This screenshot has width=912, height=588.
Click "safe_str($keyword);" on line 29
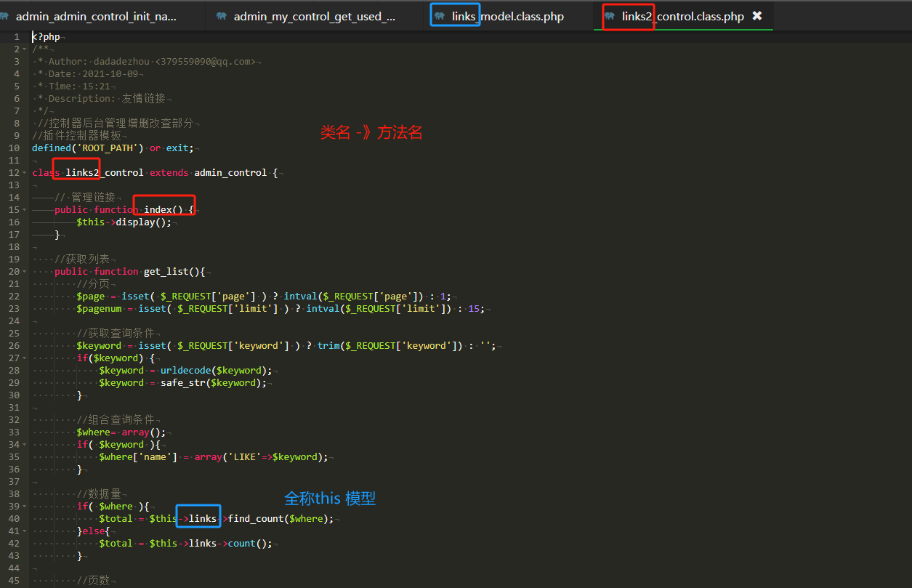(x=213, y=383)
